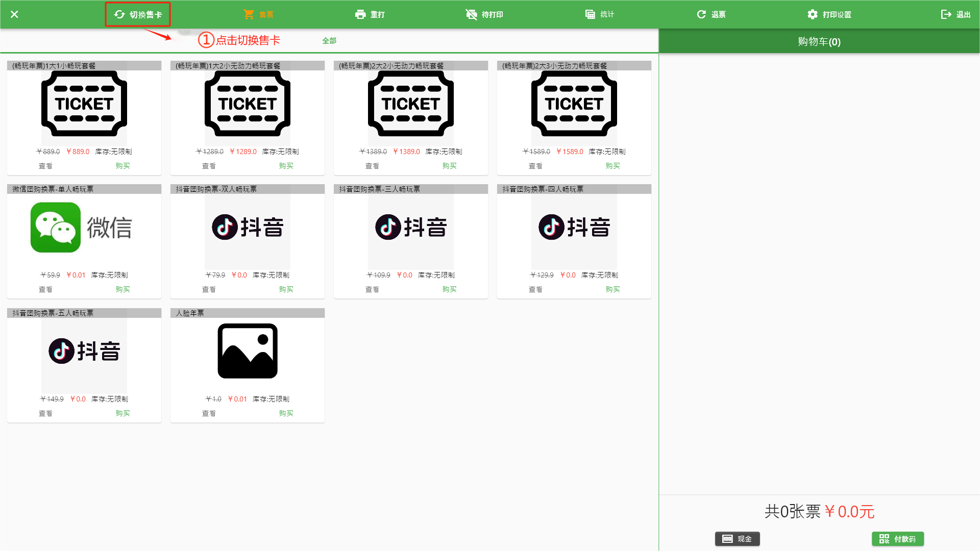Click ticket image of 1大1小畅玩套餐
Image resolution: width=980 pixels, height=551 pixels.
tap(84, 104)
